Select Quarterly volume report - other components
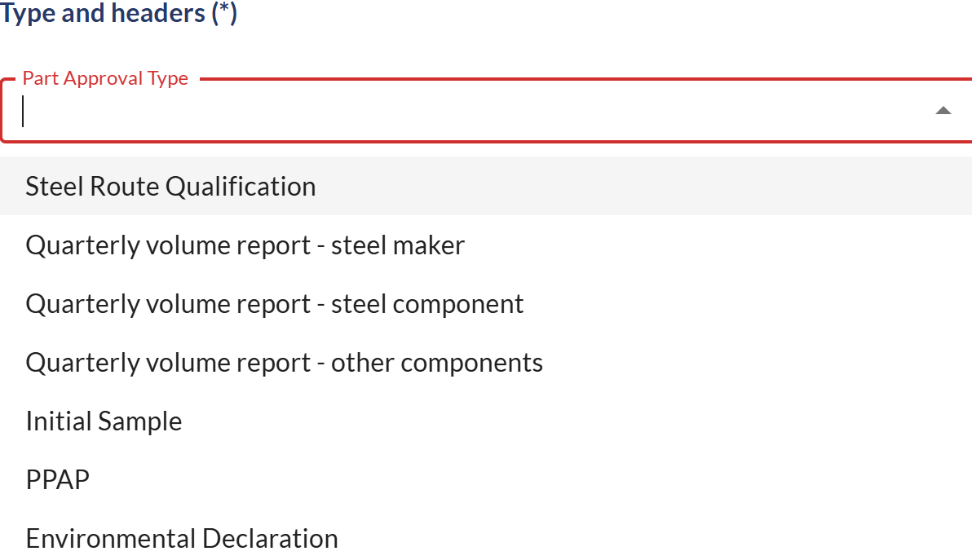972x560 pixels. 284,363
